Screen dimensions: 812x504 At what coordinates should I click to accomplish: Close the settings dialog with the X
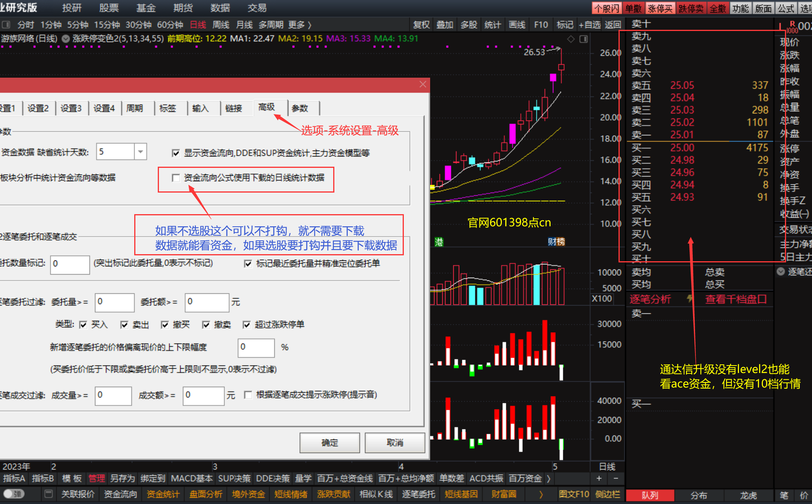pyautogui.click(x=423, y=84)
